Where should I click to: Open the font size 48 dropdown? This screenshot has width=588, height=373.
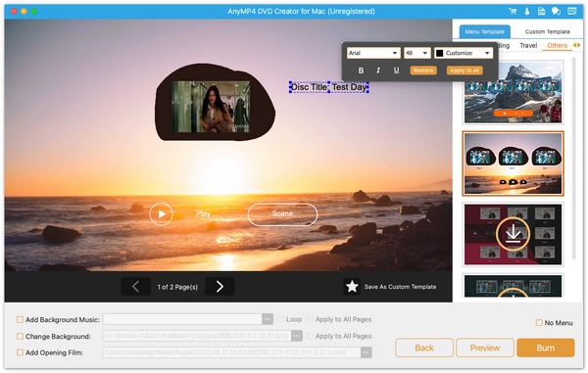click(417, 53)
